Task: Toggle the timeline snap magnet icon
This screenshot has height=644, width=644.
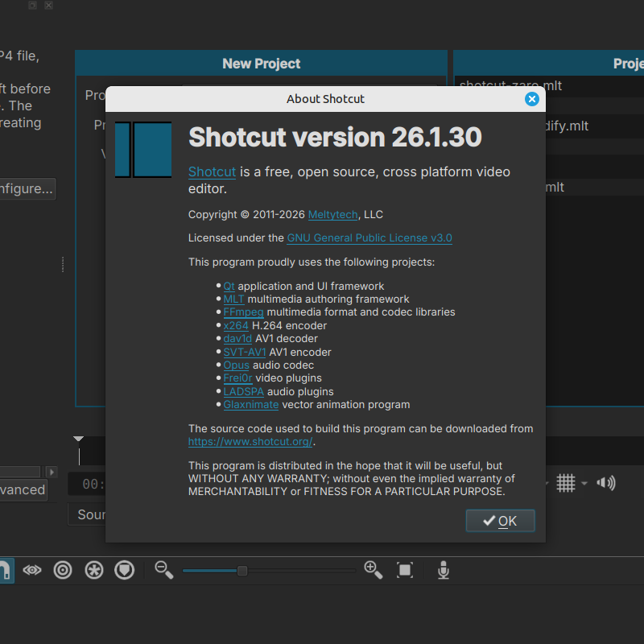Action: coord(5,571)
